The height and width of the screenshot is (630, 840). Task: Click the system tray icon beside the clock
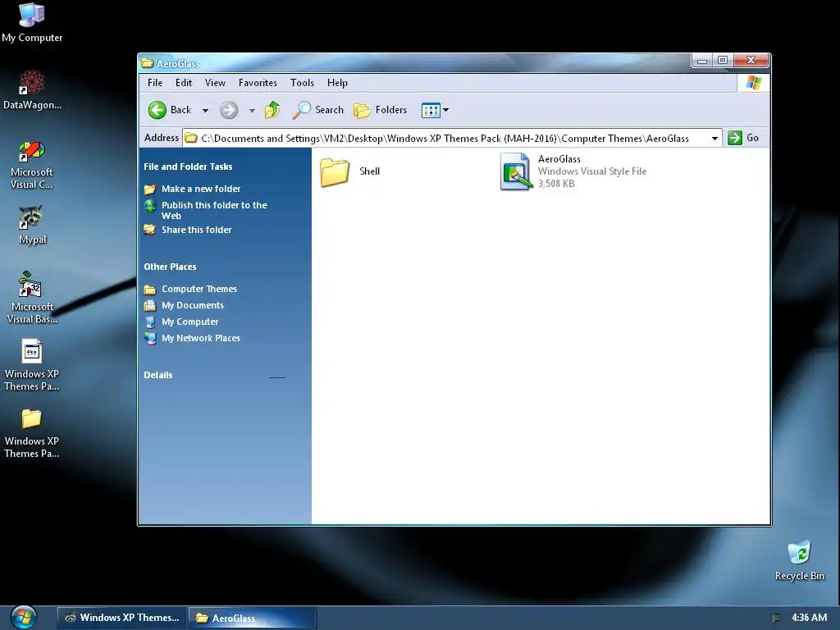776,618
